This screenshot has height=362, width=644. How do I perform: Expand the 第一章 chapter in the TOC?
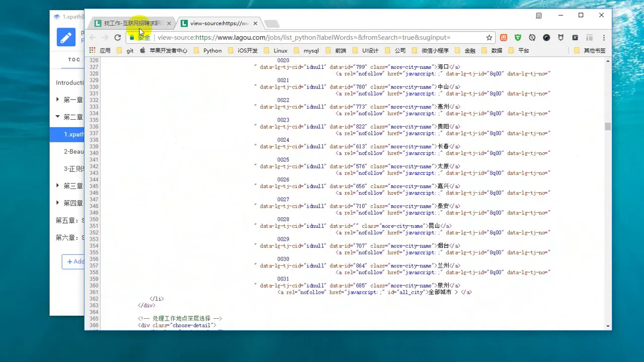click(x=58, y=100)
